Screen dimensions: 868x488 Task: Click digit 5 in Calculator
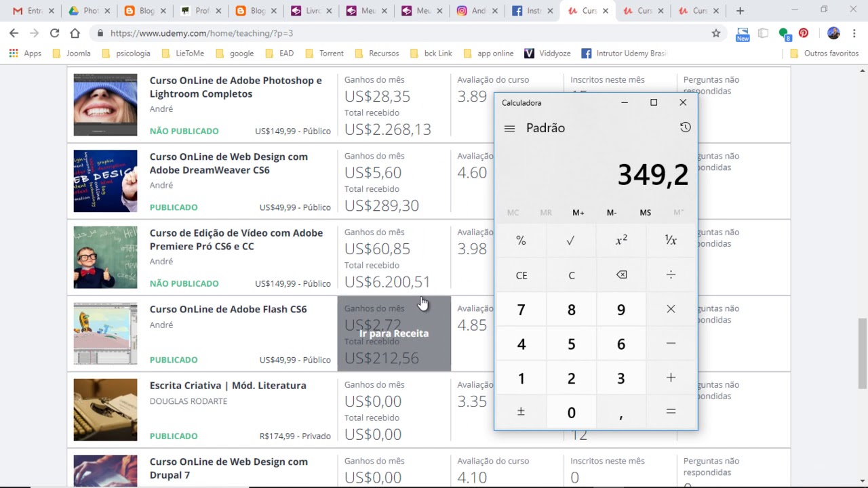pyautogui.click(x=571, y=344)
